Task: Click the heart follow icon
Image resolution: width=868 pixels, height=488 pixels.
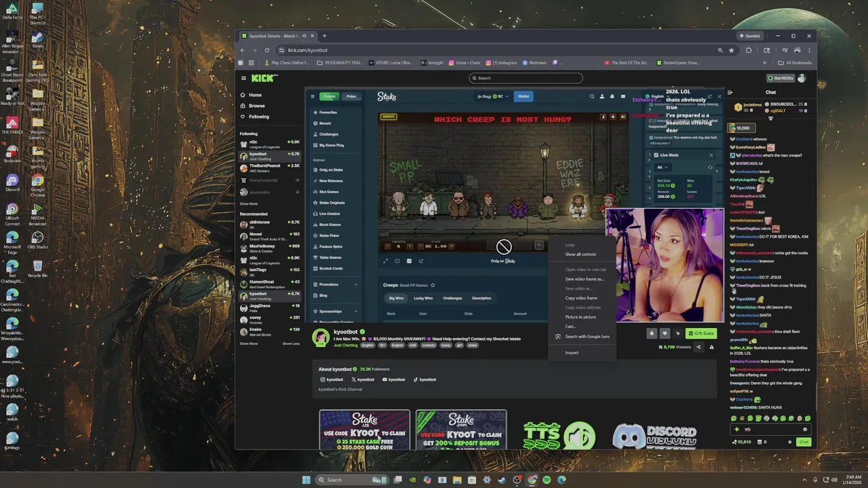Action: coord(665,333)
